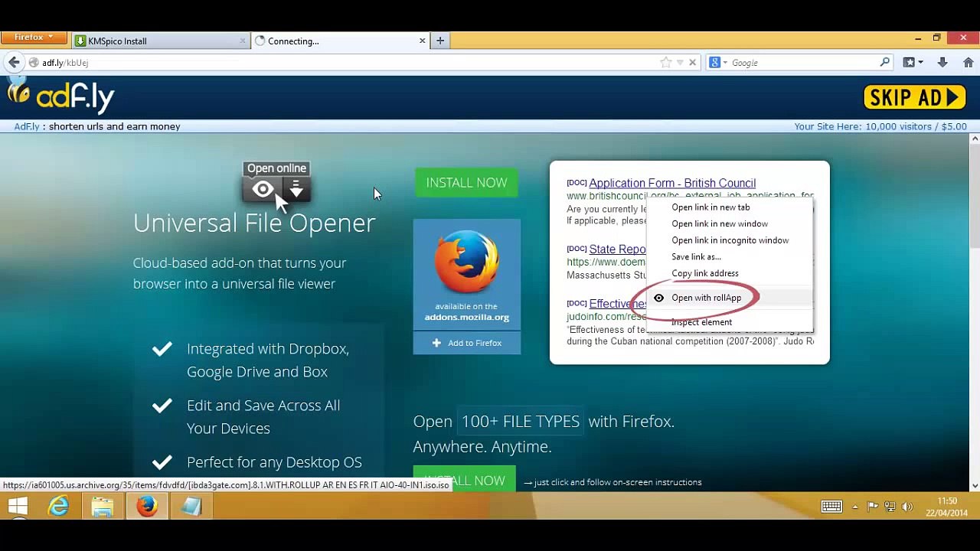Stop loading the page
The image size is (980, 551).
point(692,63)
